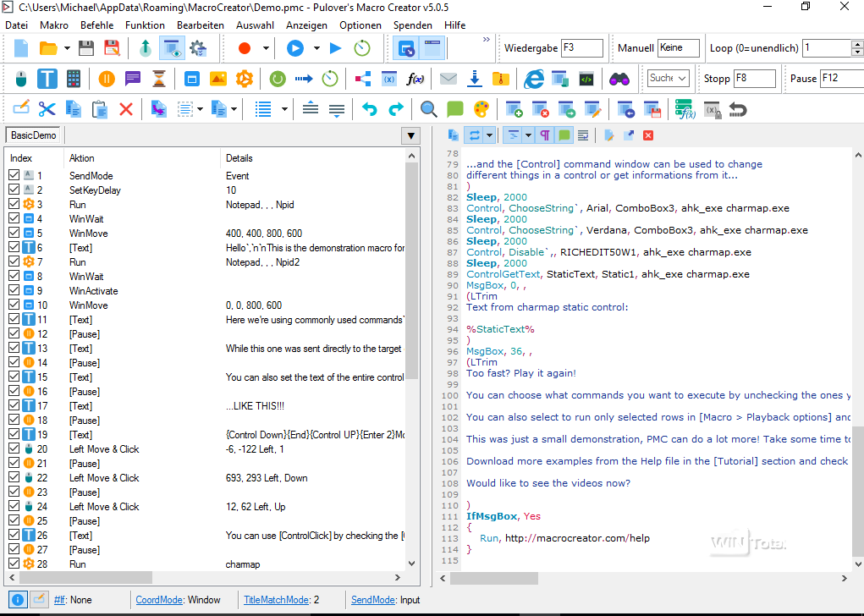
Task: Open macro tab list dropdown arrow
Action: point(411,136)
